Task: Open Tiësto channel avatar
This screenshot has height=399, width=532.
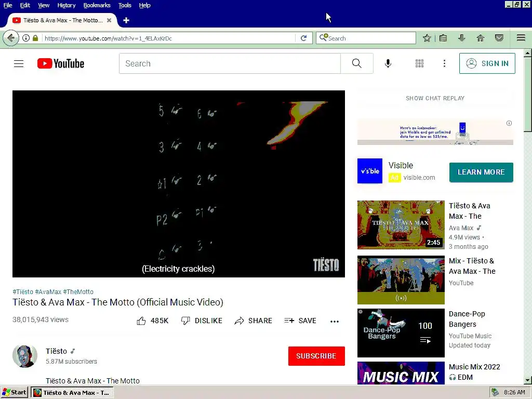Action: point(25,356)
